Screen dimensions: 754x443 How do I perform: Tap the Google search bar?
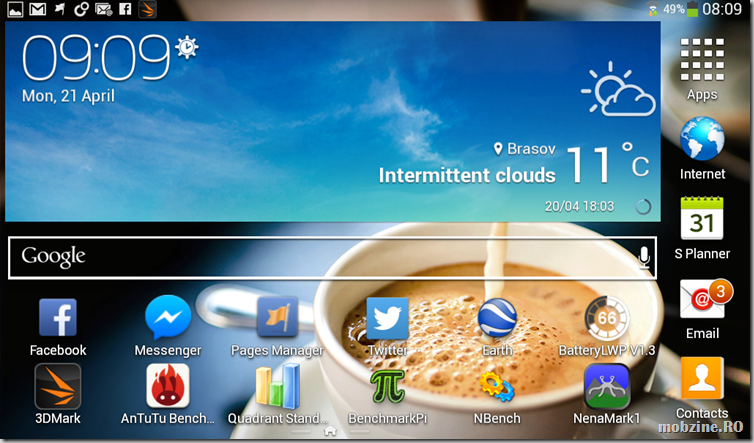[x=332, y=257]
